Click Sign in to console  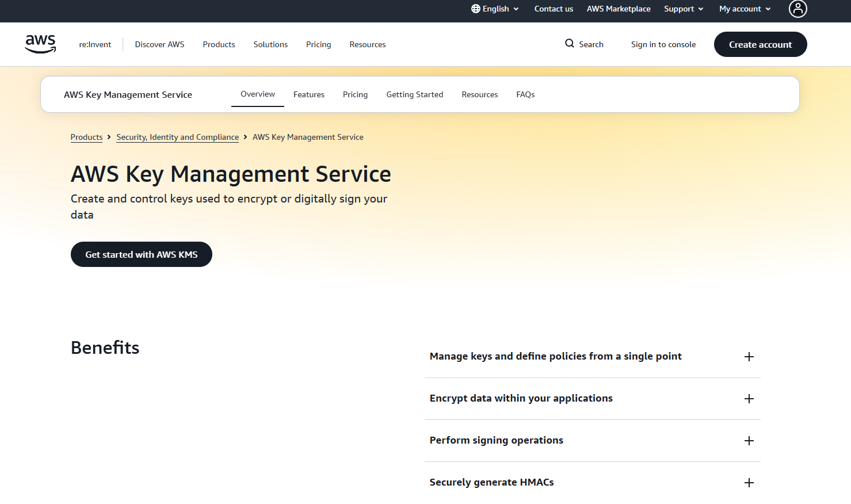(663, 44)
